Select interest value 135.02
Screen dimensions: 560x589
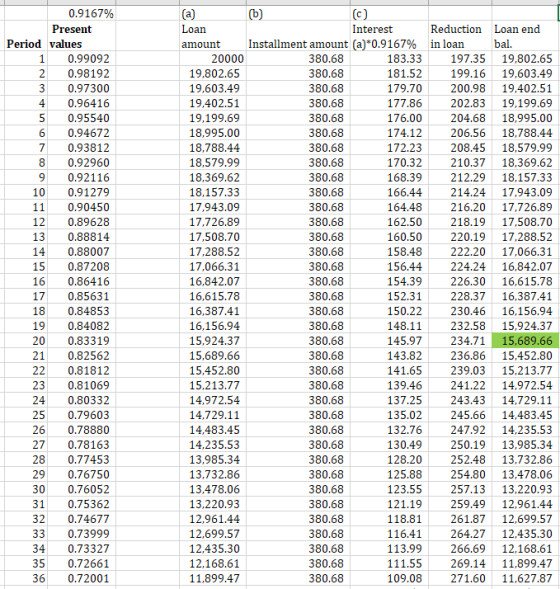(405, 415)
